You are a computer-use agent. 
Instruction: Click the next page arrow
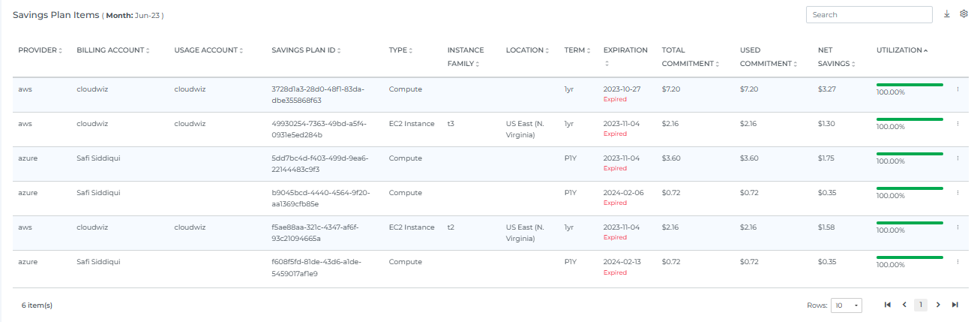pos(938,305)
